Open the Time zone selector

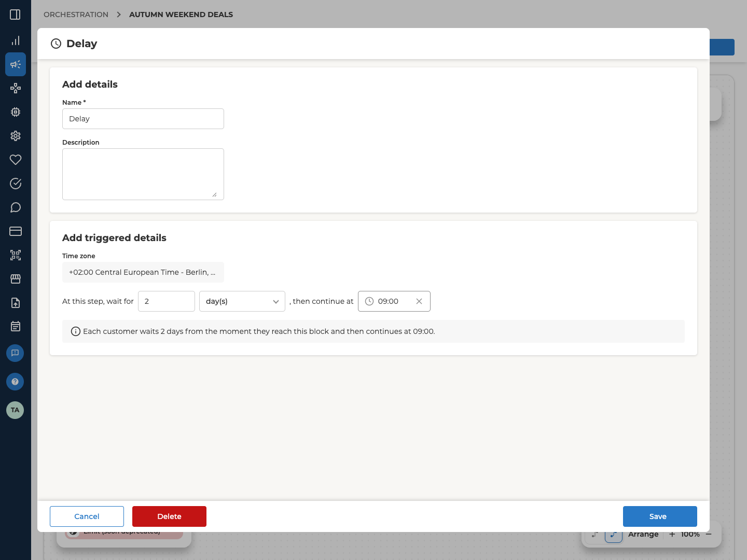click(x=143, y=272)
